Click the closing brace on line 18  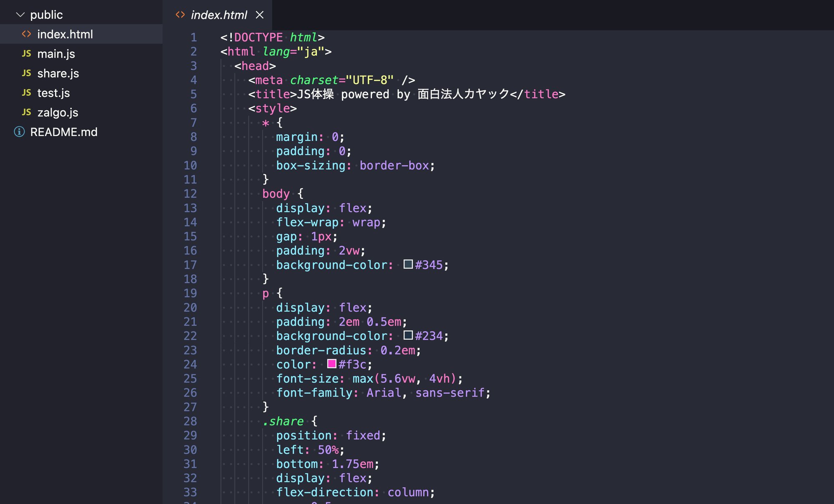tap(266, 279)
